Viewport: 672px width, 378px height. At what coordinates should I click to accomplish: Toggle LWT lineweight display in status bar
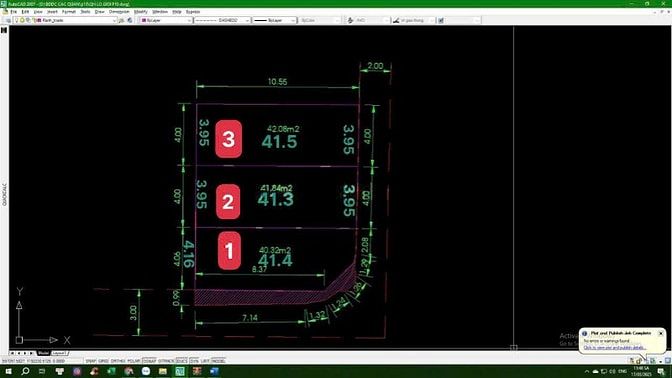pyautogui.click(x=205, y=361)
